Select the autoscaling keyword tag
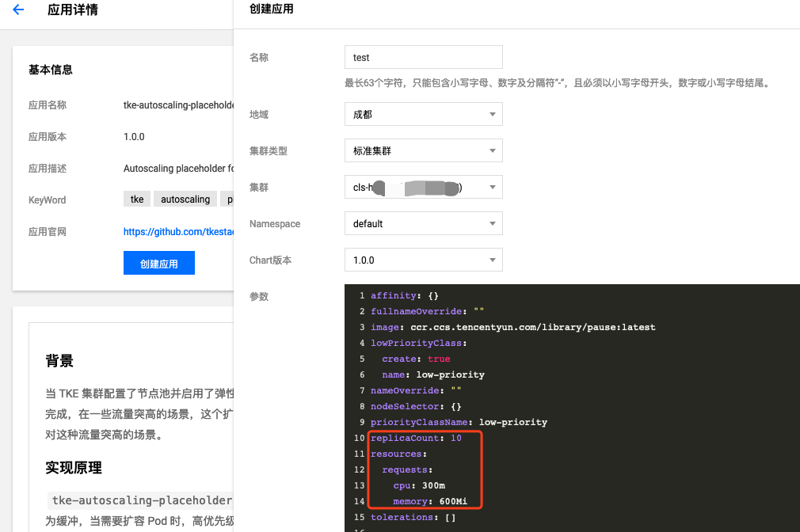 point(185,199)
